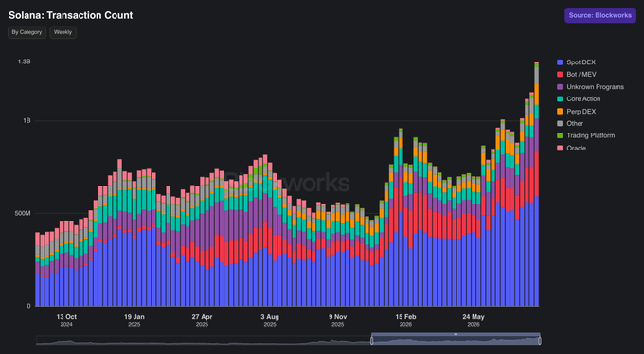Toggle Bot / MEV series color box
Viewport: 644px width, 354px height.
(560, 75)
